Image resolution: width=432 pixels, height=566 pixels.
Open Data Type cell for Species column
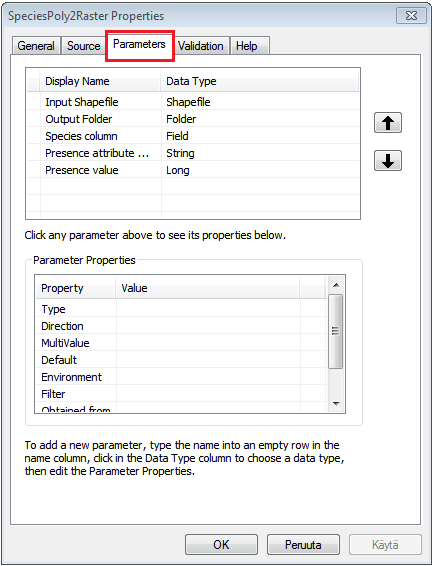point(260,136)
